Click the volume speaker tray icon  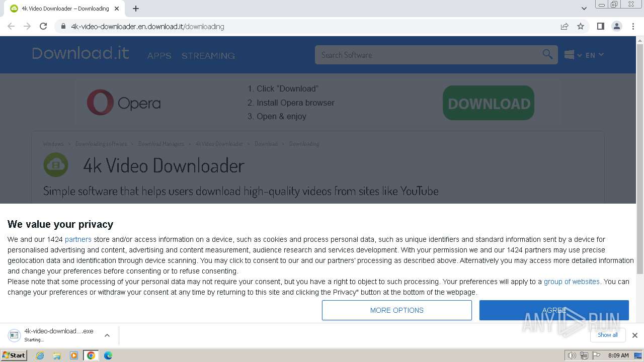(572, 355)
